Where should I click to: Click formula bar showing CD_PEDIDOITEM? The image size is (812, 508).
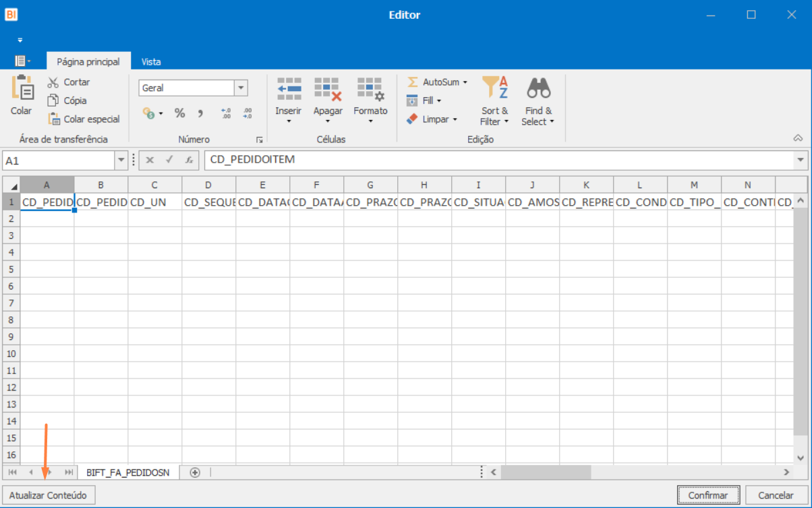click(x=499, y=160)
